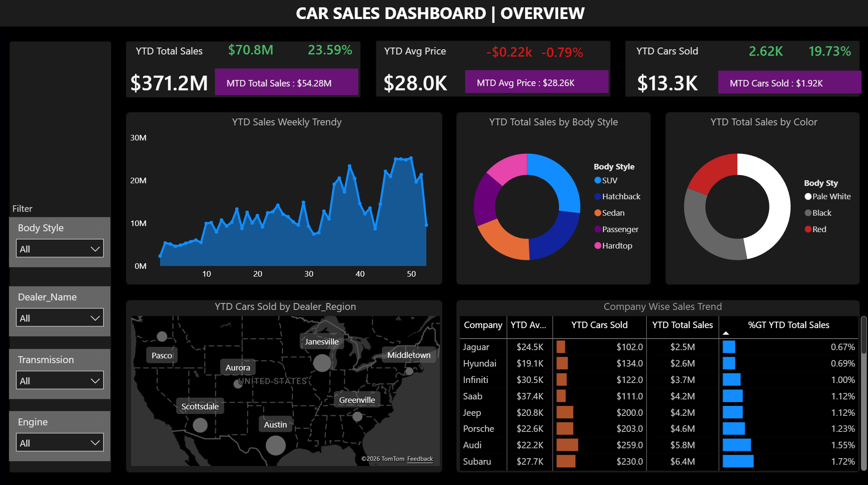Click the %GT YTD Total Sales header

tap(788, 325)
